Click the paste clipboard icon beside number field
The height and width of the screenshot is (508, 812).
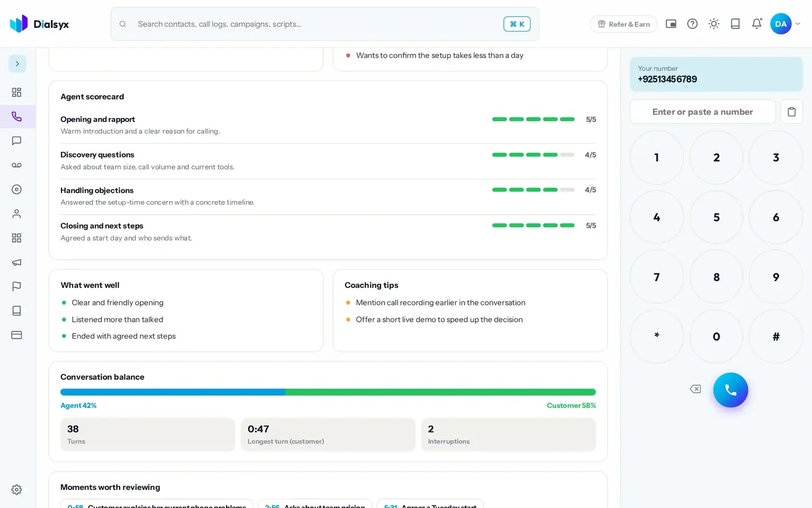tap(792, 112)
